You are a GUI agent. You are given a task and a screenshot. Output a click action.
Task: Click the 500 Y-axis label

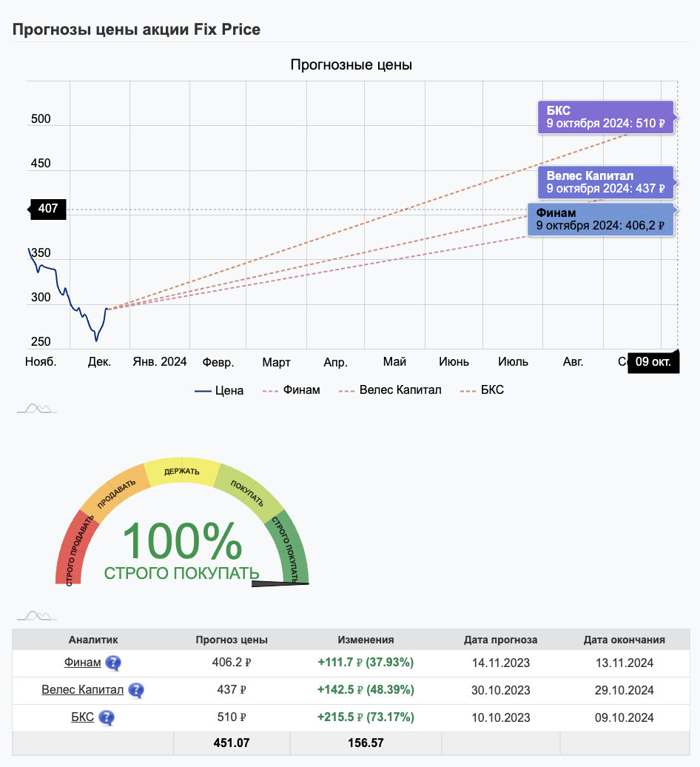pos(41,119)
